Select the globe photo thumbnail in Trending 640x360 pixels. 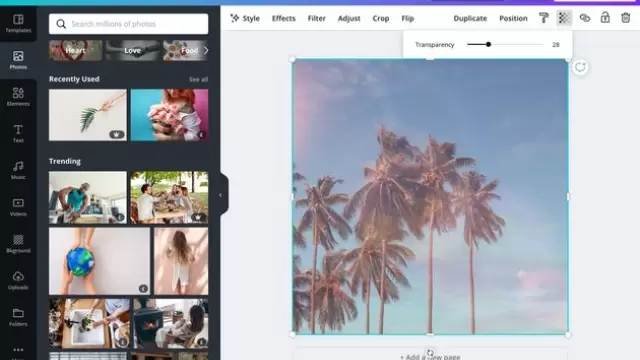coord(99,261)
